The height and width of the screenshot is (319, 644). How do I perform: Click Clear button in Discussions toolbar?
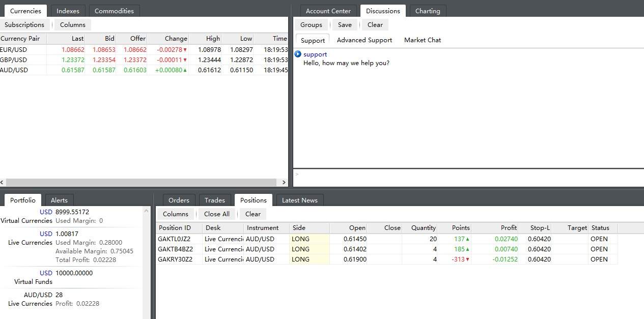[375, 24]
